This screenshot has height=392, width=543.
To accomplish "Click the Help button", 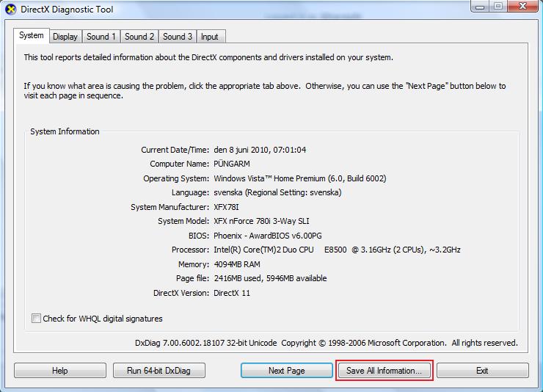I will [x=60, y=371].
